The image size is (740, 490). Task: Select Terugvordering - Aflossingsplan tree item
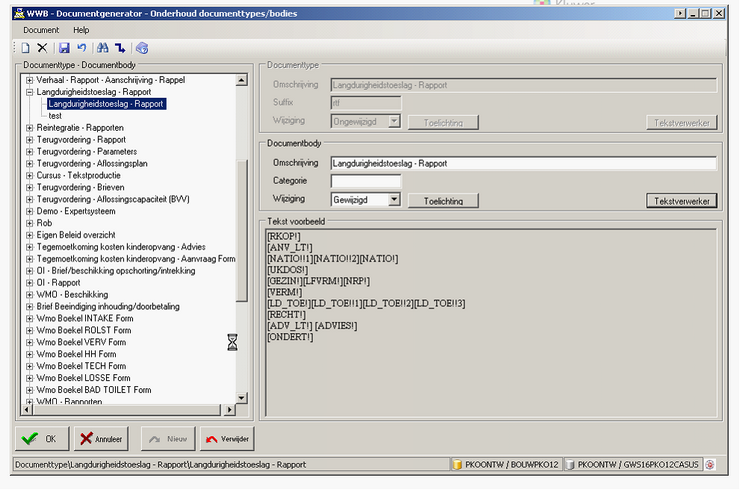[x=92, y=163]
